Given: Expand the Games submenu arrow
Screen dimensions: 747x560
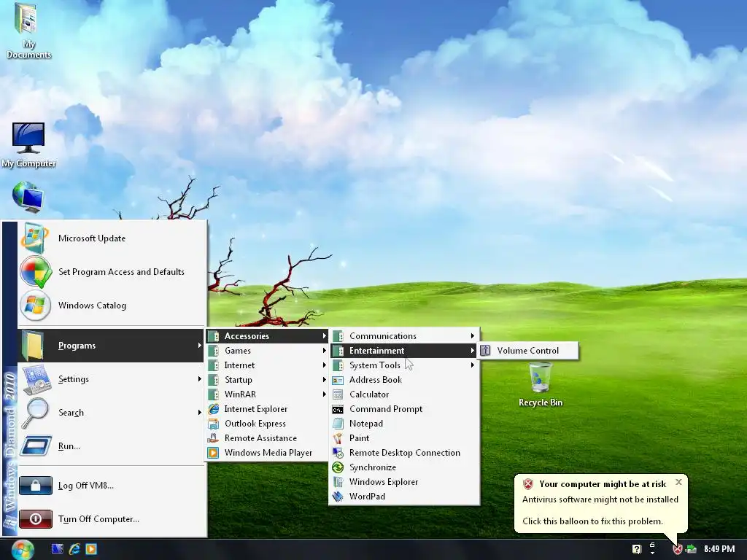Looking at the screenshot, I should point(324,351).
